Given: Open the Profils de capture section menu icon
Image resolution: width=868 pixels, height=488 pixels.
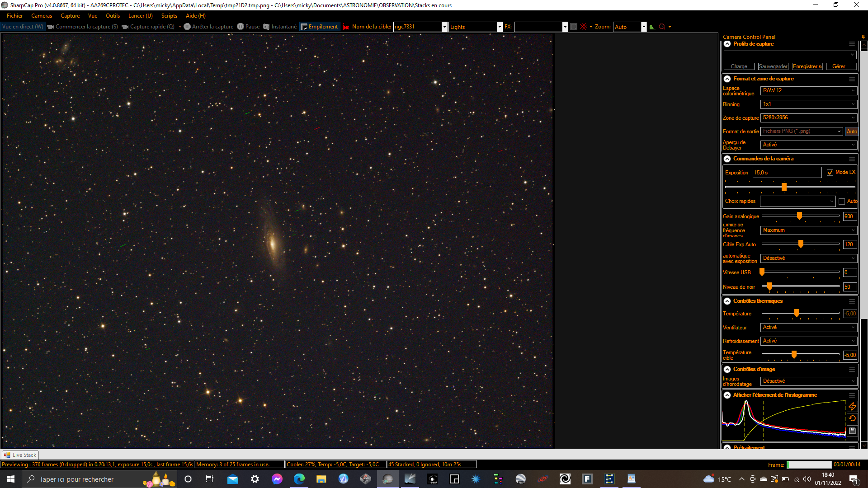Looking at the screenshot, I should (852, 44).
